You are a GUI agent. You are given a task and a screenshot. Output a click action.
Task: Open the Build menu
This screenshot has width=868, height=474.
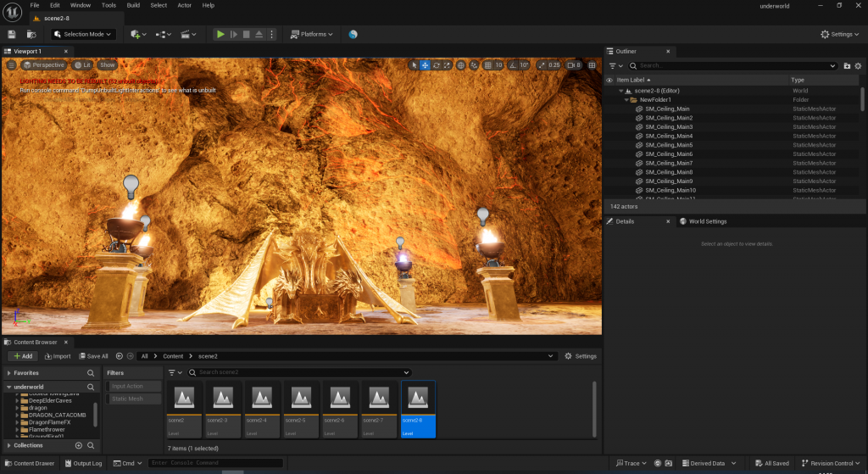(x=133, y=5)
